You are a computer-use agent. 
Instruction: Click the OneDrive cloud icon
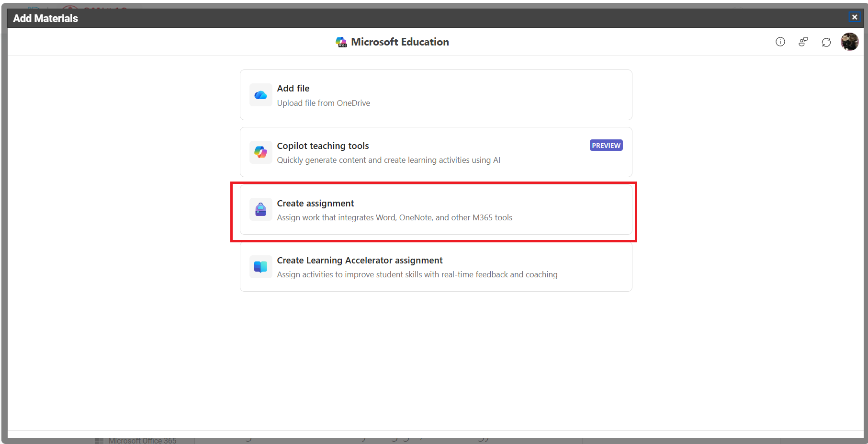point(260,95)
